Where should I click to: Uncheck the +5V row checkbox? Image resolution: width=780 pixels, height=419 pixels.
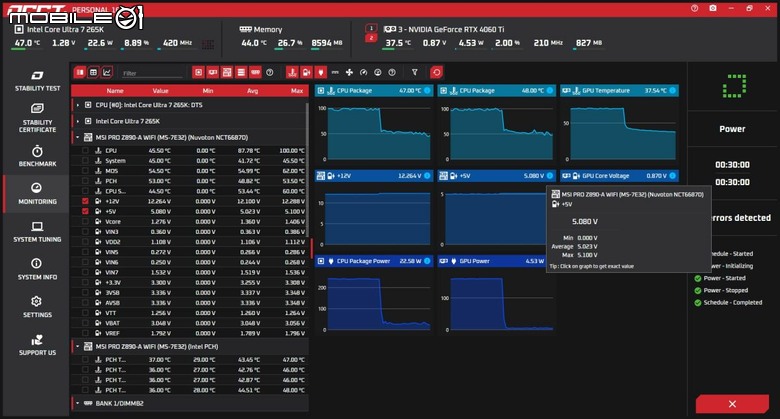pos(85,211)
